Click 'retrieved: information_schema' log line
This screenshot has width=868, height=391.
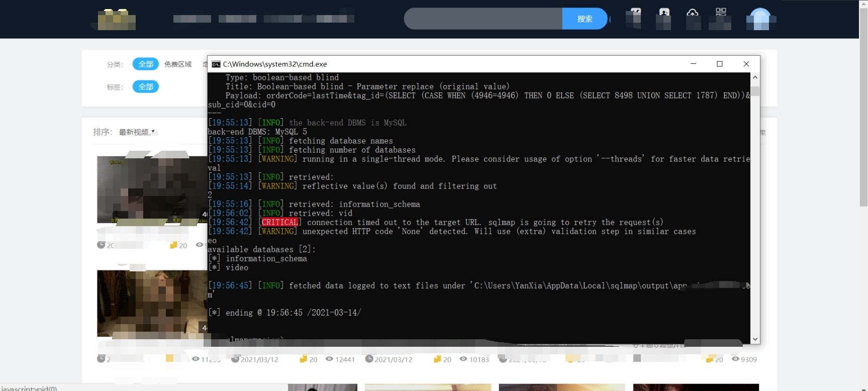click(314, 204)
